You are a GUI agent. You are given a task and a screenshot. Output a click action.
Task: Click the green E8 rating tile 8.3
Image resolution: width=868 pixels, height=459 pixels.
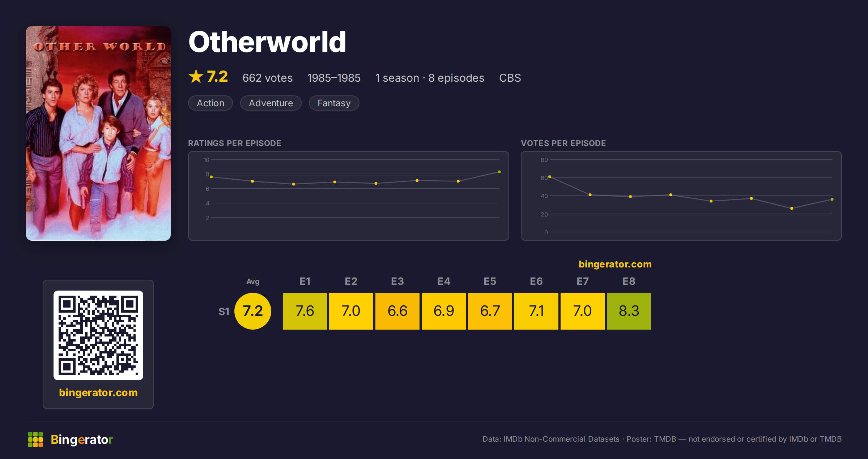[629, 311]
